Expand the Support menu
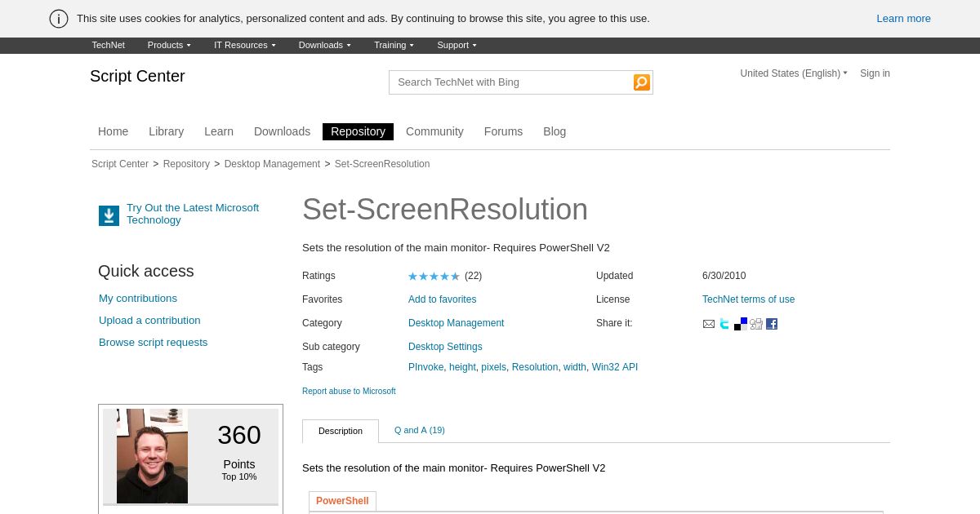The height and width of the screenshot is (514, 980). pos(457,46)
